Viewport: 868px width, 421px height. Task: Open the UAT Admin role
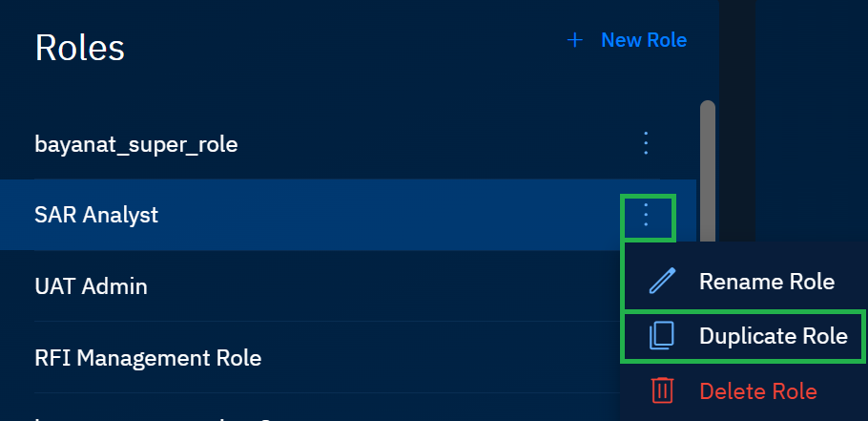(x=91, y=286)
